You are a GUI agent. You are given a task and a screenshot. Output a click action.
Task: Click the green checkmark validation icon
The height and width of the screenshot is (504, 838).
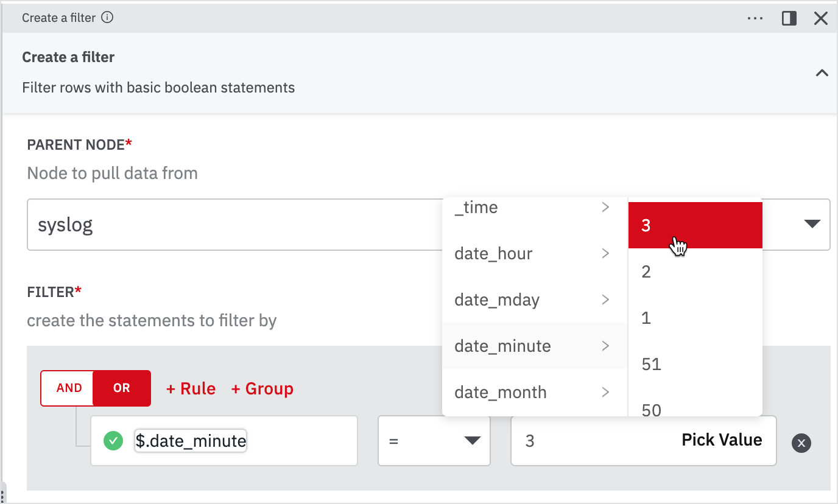coord(113,441)
